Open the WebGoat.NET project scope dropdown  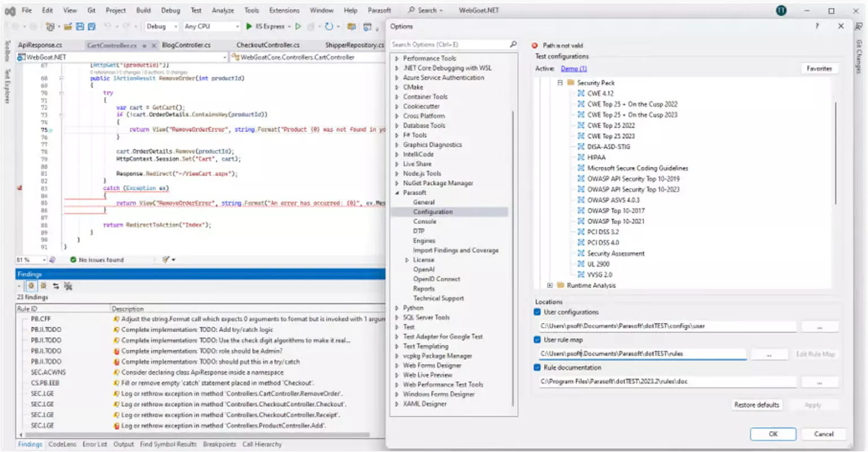(x=122, y=57)
